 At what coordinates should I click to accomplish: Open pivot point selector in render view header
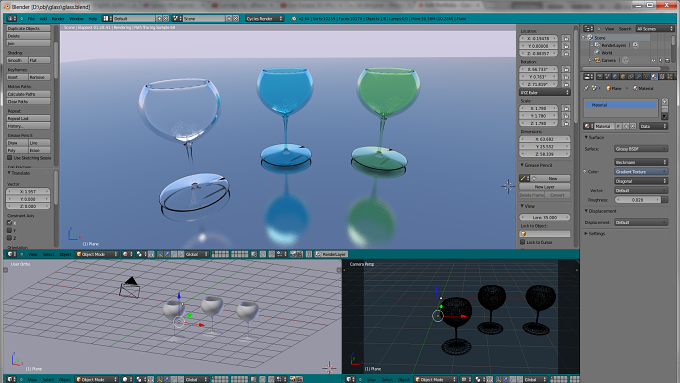(140, 254)
